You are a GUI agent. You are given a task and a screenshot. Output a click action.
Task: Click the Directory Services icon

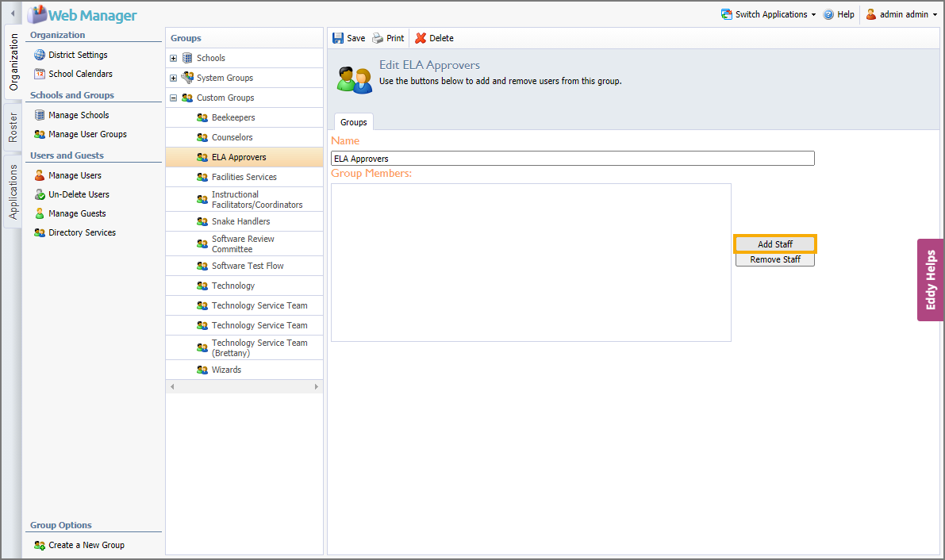(x=40, y=232)
